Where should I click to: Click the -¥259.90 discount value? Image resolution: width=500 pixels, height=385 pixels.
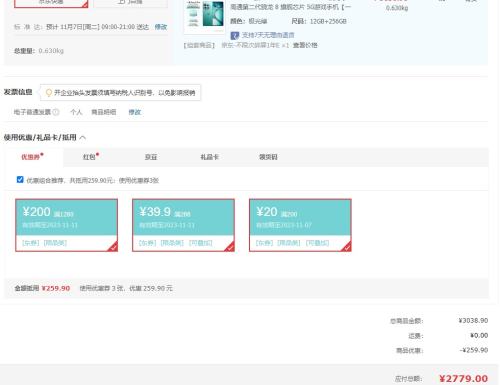474,350
